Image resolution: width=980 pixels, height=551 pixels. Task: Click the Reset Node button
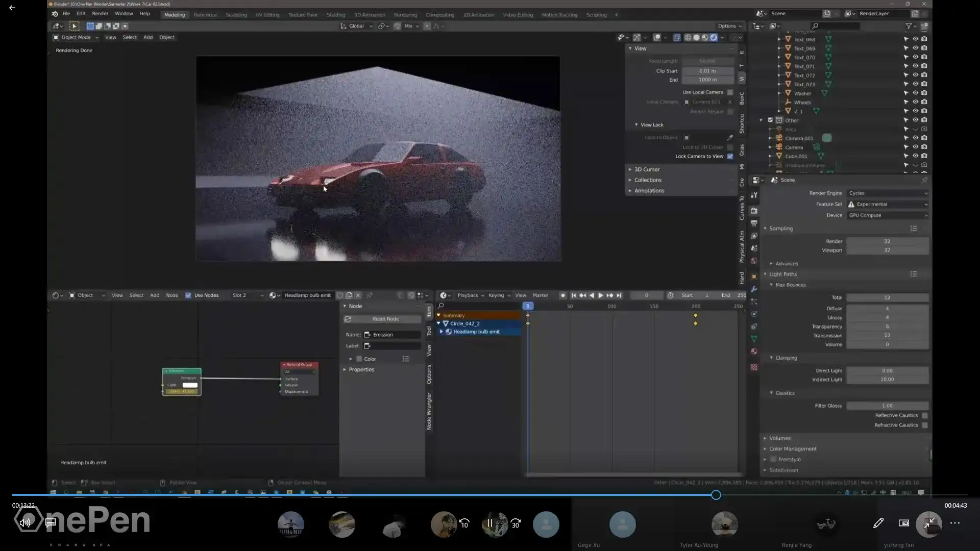[x=385, y=319]
